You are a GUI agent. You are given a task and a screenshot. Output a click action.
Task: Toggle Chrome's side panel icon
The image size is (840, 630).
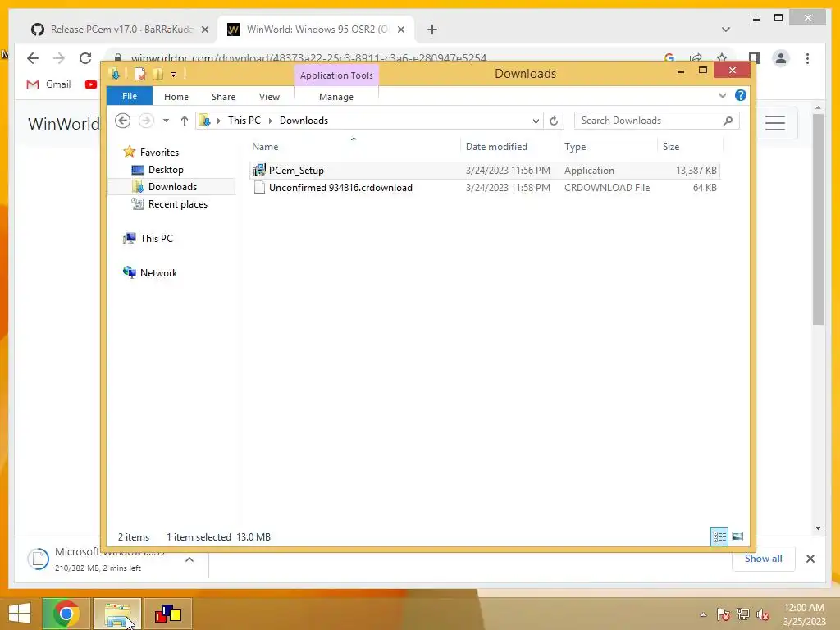pos(755,58)
